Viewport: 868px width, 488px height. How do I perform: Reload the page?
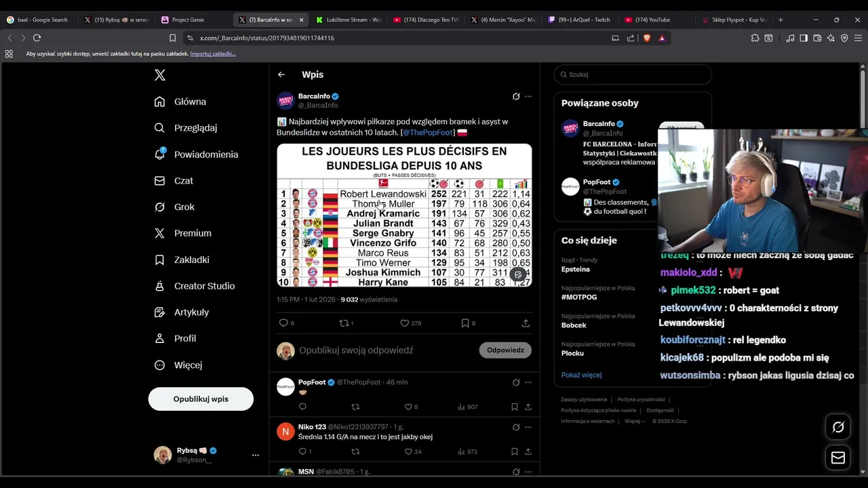(x=37, y=38)
